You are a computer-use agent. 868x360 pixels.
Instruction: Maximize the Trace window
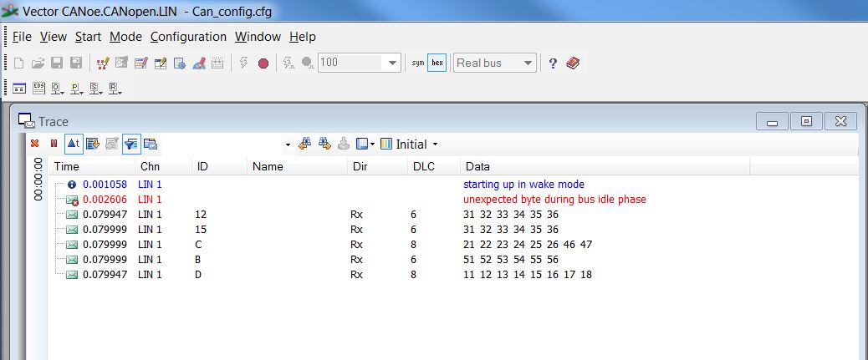[807, 121]
